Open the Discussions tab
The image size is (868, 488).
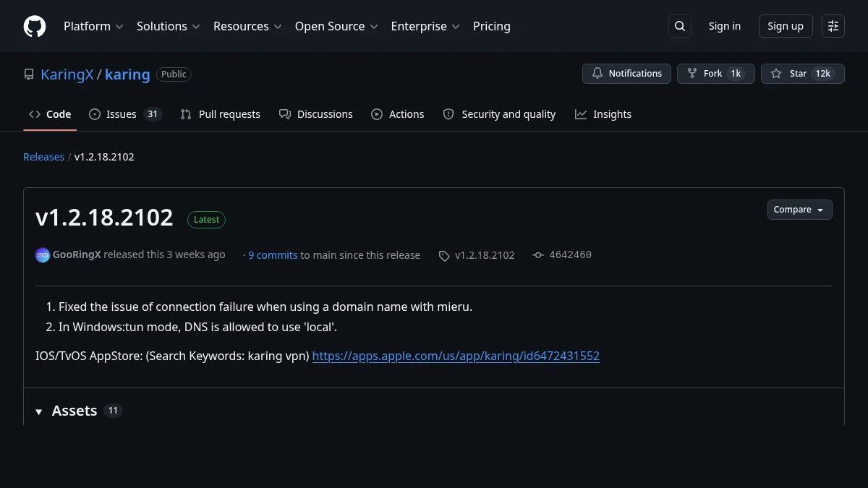coord(315,114)
